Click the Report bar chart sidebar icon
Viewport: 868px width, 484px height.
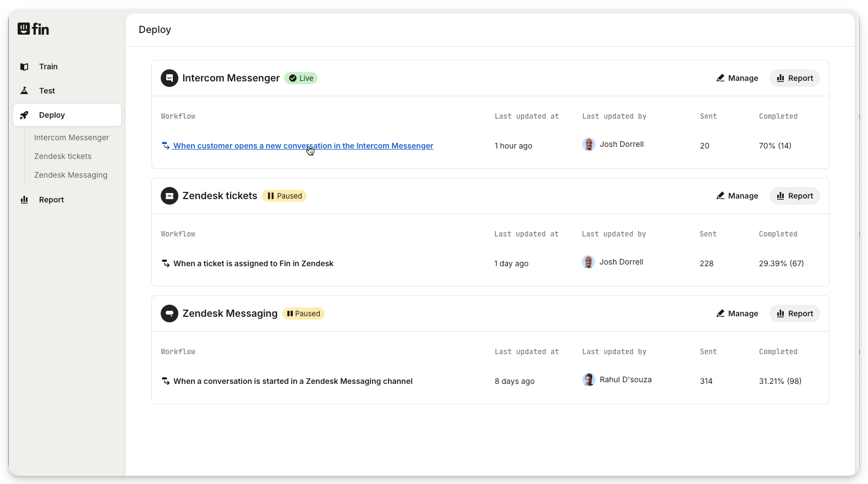[24, 200]
